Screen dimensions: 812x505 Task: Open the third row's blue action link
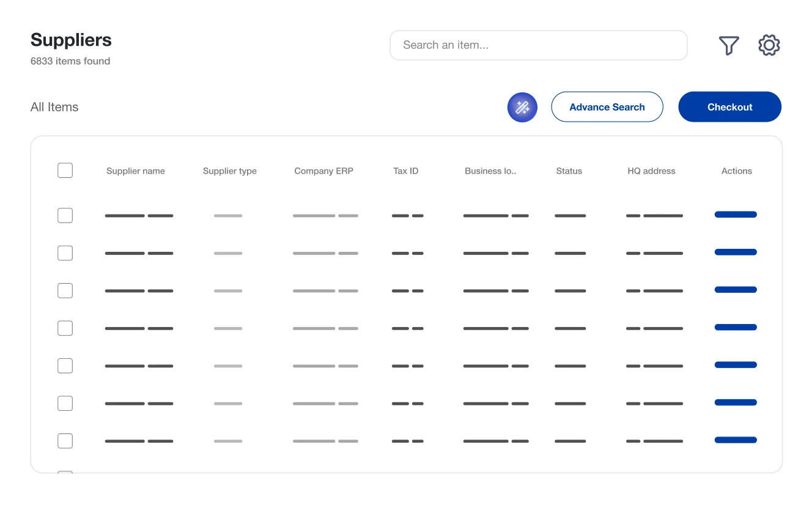[x=736, y=290]
